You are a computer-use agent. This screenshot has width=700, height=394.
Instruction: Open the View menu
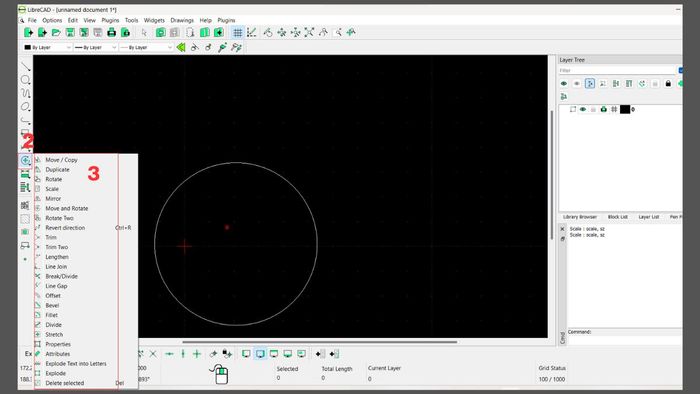(x=90, y=21)
